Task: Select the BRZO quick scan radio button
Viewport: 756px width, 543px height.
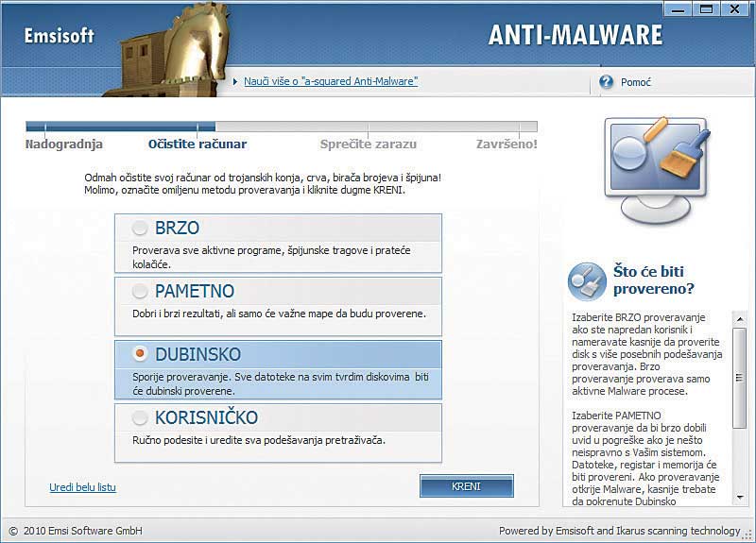Action: pyautogui.click(x=140, y=228)
